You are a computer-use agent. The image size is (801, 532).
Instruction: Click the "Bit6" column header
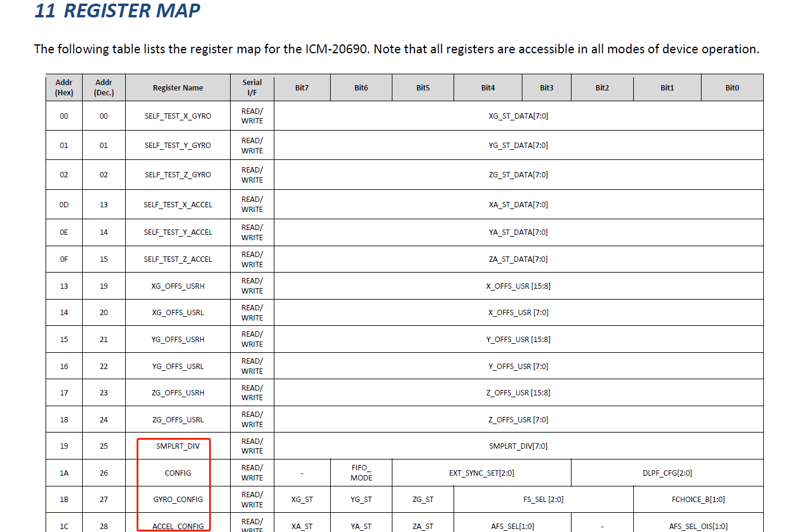[361, 87]
